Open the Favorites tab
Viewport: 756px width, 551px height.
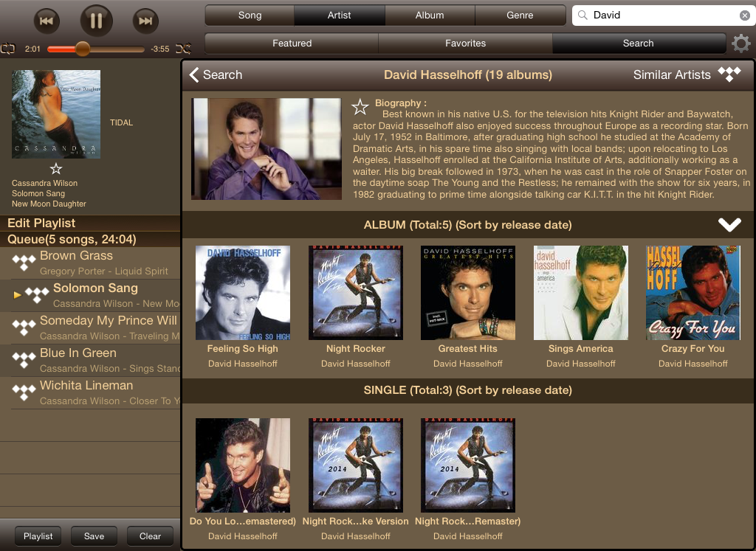click(465, 44)
